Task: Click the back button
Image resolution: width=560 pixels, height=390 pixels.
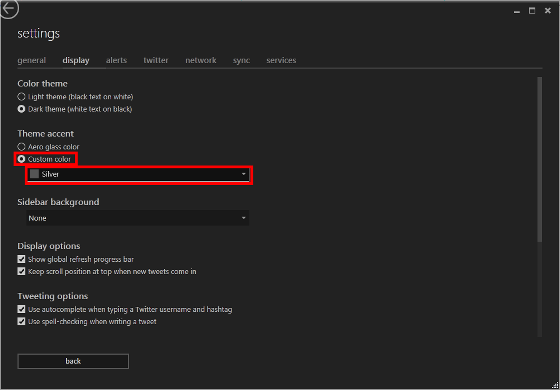Action: (73, 361)
